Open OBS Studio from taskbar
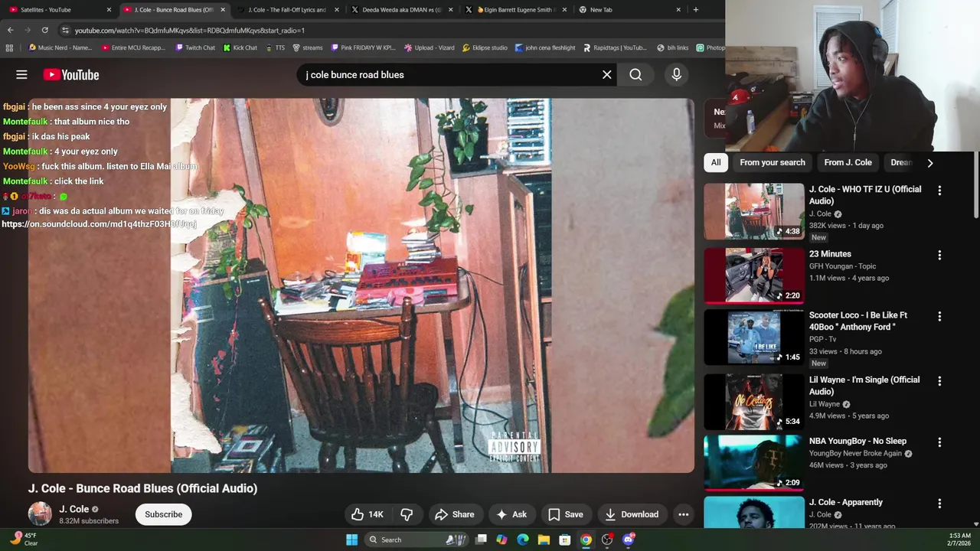 [x=607, y=540]
